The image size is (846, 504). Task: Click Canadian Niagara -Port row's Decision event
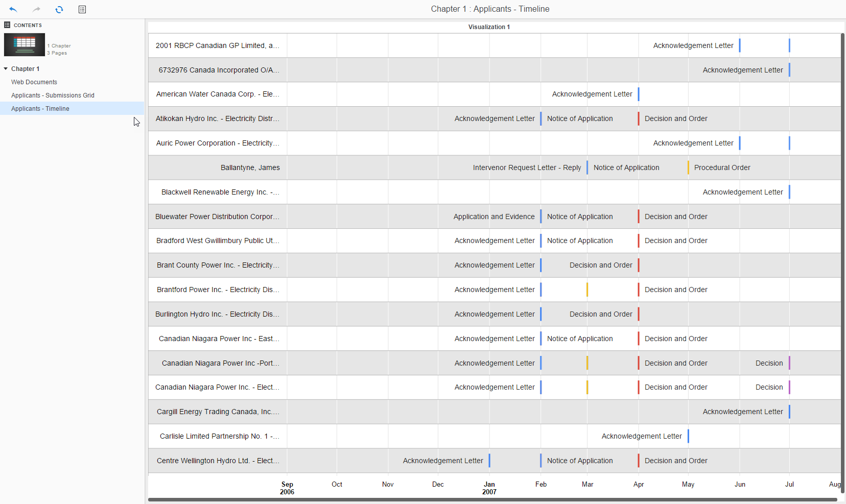(769, 363)
